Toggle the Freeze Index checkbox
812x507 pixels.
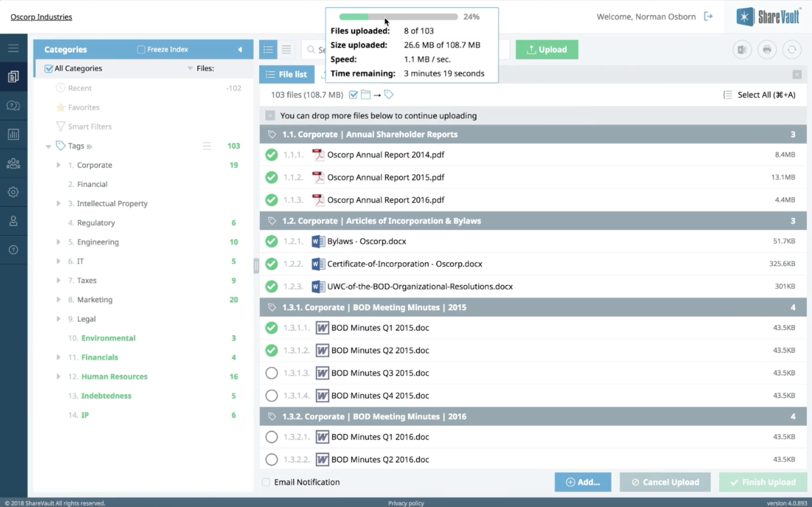tap(141, 50)
